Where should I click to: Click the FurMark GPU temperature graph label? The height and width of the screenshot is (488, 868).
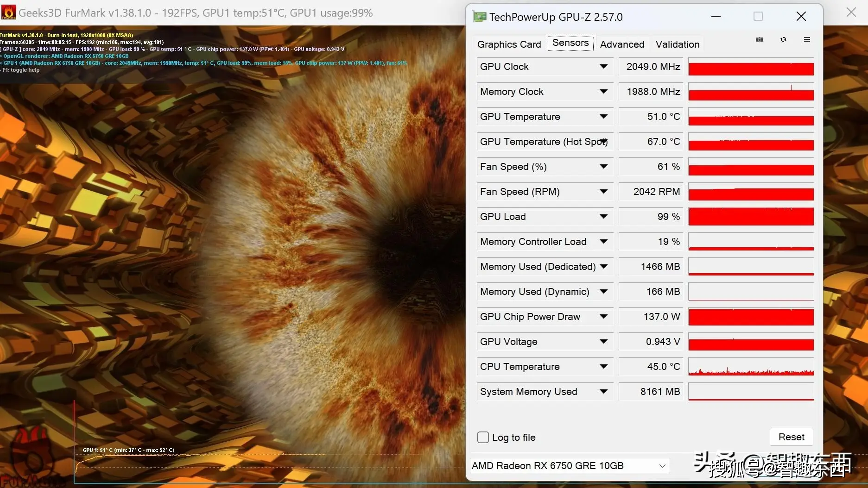tap(128, 450)
